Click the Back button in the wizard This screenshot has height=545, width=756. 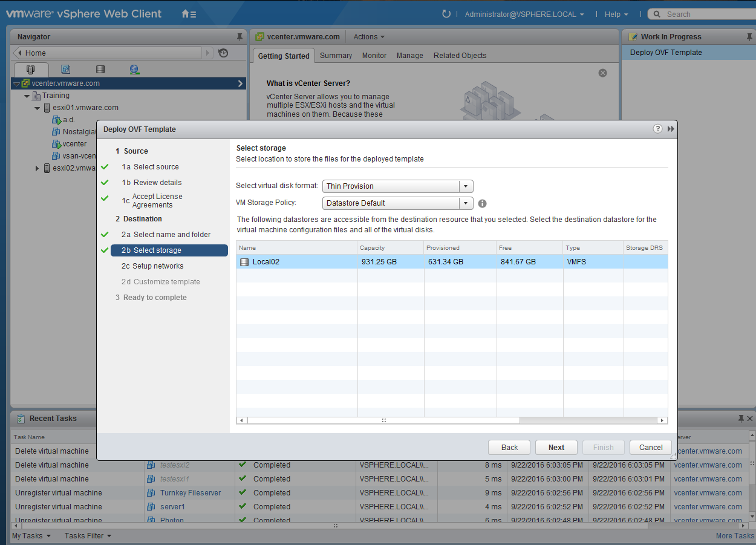(x=509, y=448)
